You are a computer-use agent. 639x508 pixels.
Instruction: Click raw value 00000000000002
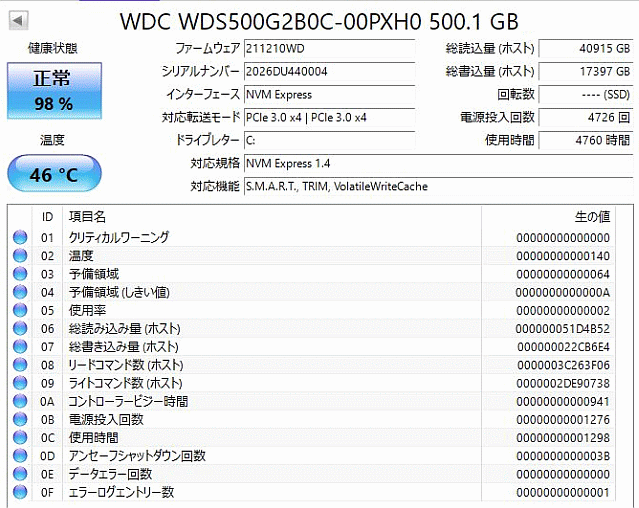pos(563,311)
